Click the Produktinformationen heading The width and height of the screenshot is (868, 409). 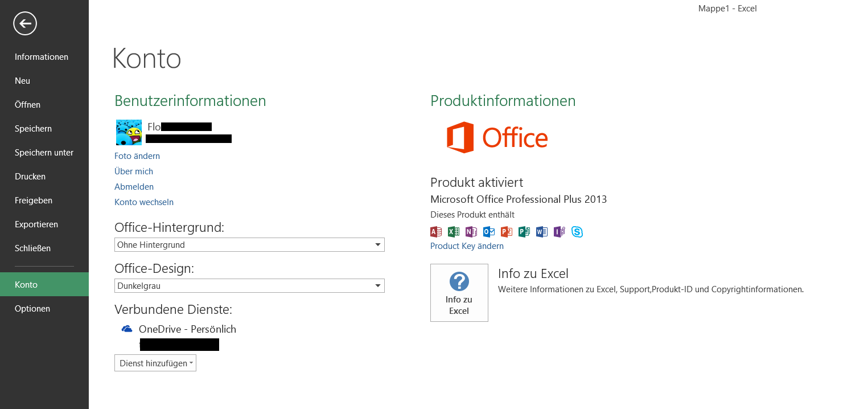tap(503, 101)
